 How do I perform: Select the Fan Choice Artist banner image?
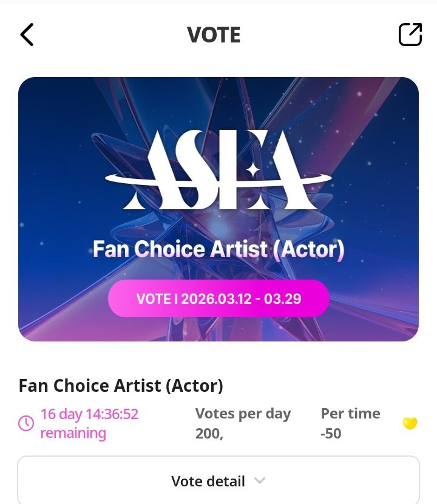coord(218,209)
